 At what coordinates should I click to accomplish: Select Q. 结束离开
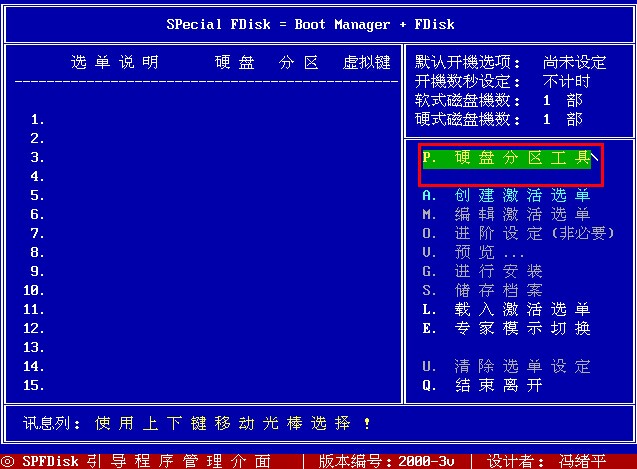coord(482,385)
